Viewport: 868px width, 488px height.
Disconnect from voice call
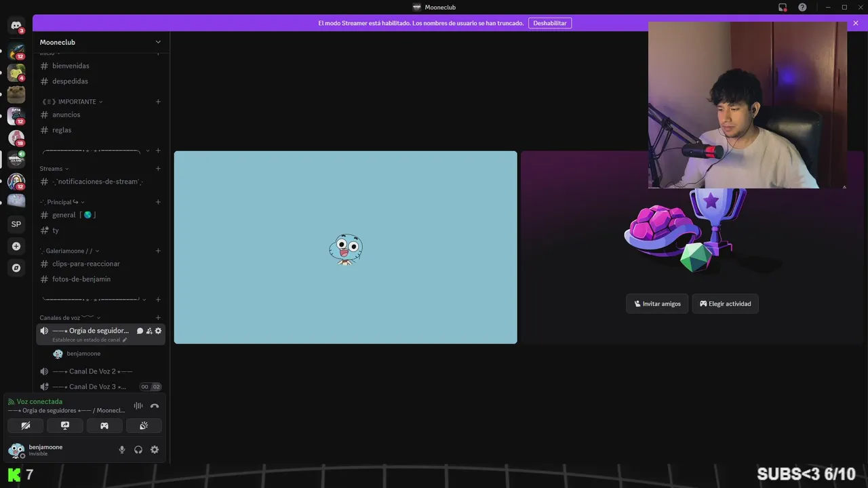155,406
